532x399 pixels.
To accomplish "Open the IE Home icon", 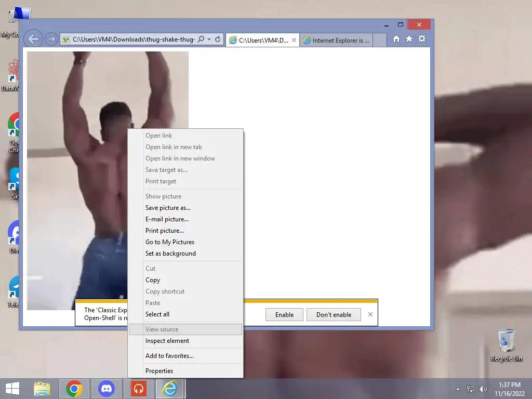I will 396,39.
